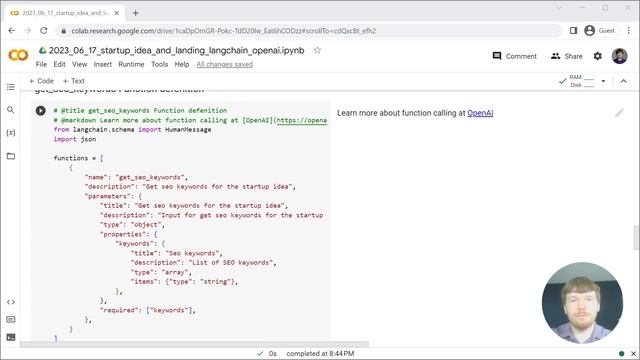Open the find and replace sidebar icon

(11, 110)
